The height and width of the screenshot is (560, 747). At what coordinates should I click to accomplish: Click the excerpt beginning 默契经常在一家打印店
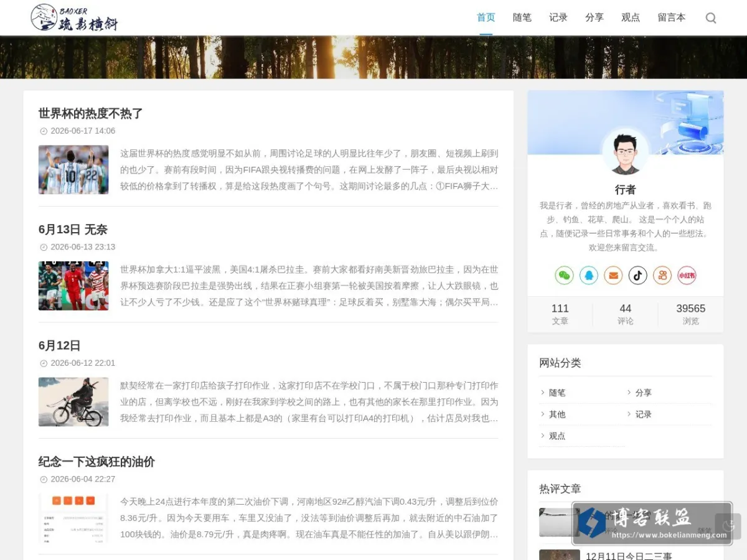[x=309, y=402]
